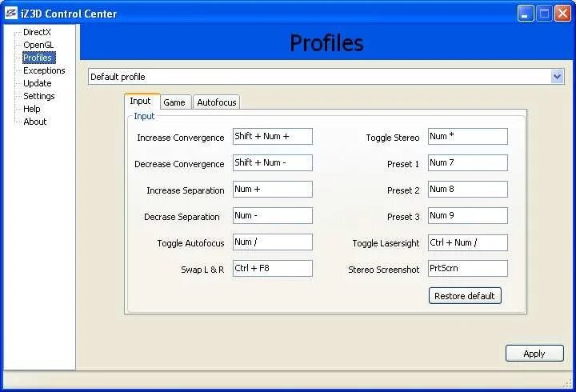Select the Preset 2 hotkey field
Image resolution: width=576 pixels, height=392 pixels.
468,190
